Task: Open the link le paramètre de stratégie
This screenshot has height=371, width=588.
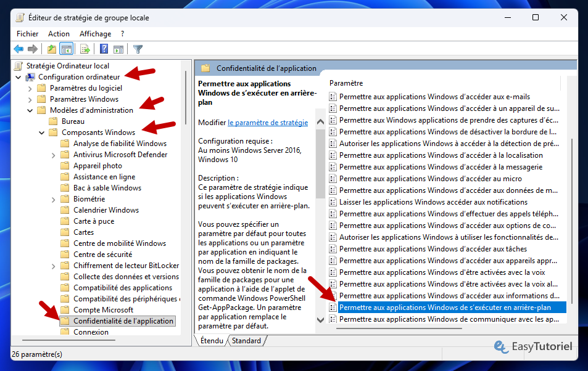Action: coord(268,123)
